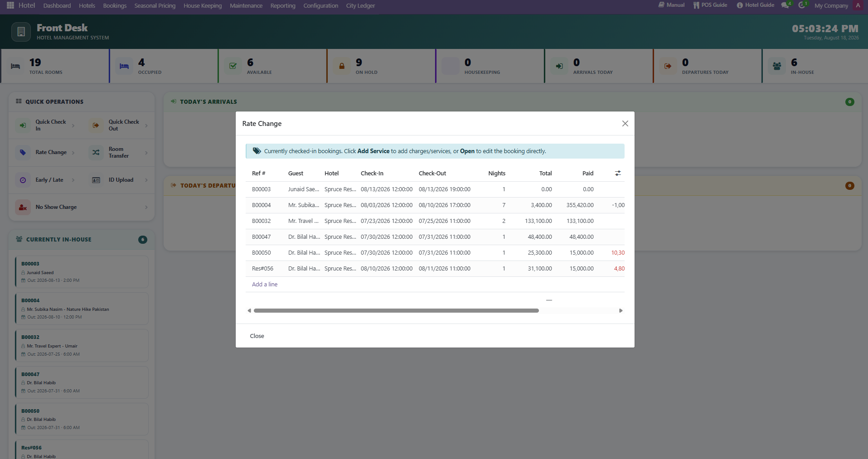Viewport: 868px width, 459px height.
Task: Click the POS Guide utensils icon
Action: [696, 5]
